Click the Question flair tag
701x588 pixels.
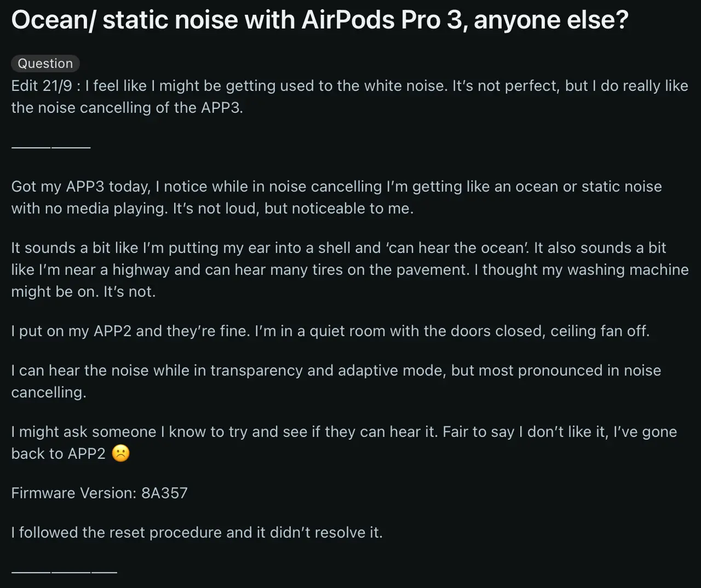[45, 64]
